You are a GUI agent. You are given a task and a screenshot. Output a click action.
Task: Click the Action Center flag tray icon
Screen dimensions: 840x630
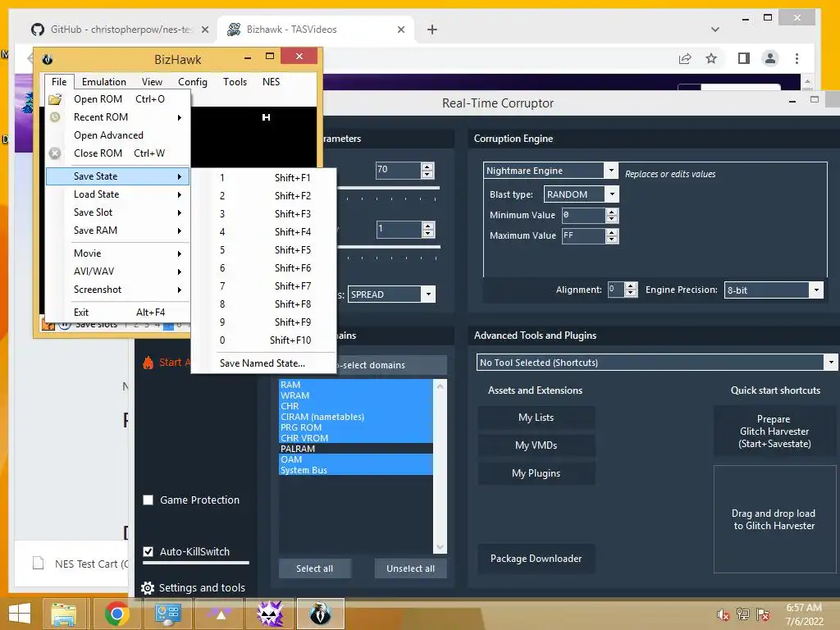tap(763, 614)
